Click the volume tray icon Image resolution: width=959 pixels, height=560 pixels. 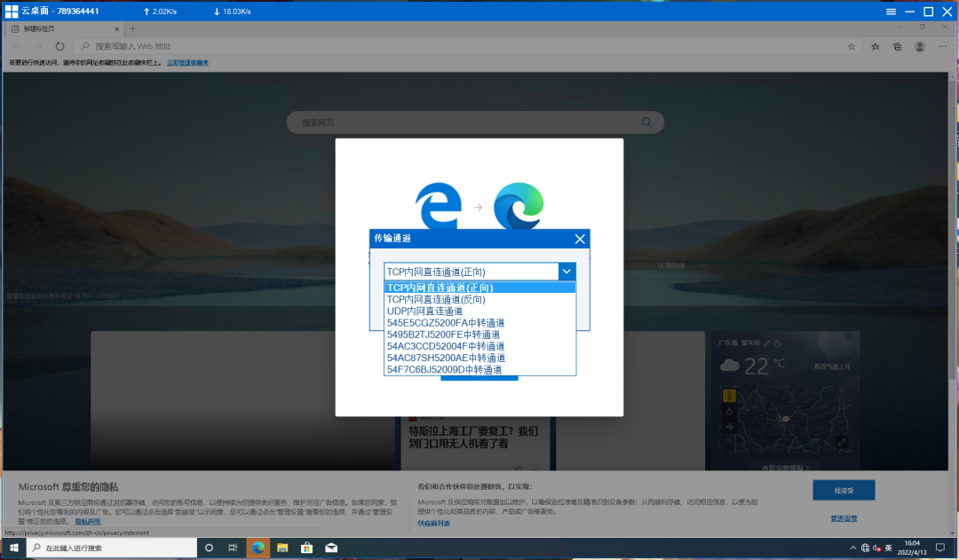click(876, 548)
